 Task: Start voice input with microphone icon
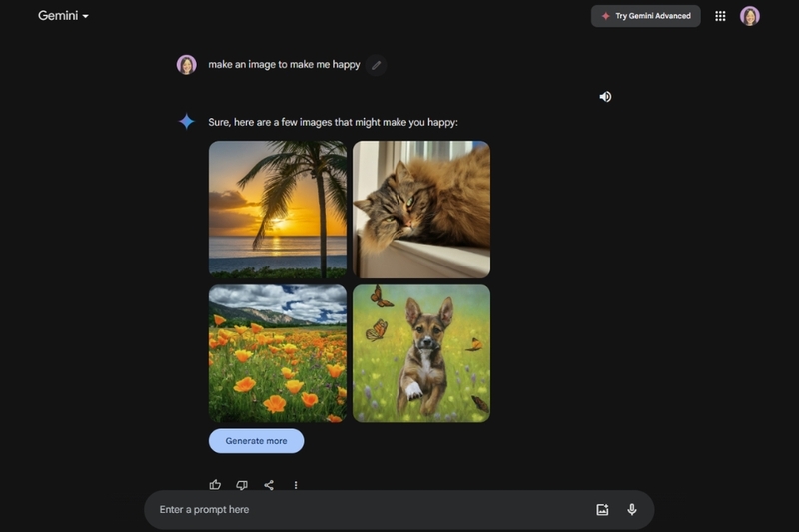[x=632, y=510]
